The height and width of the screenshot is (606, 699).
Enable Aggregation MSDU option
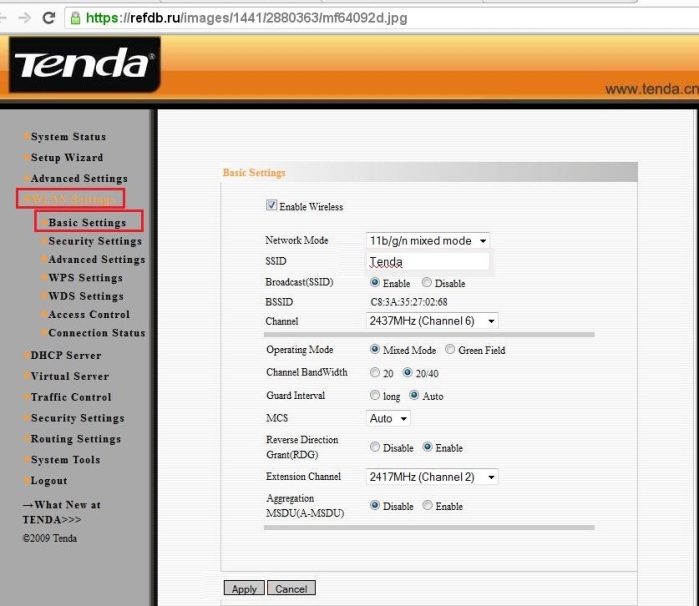(427, 505)
